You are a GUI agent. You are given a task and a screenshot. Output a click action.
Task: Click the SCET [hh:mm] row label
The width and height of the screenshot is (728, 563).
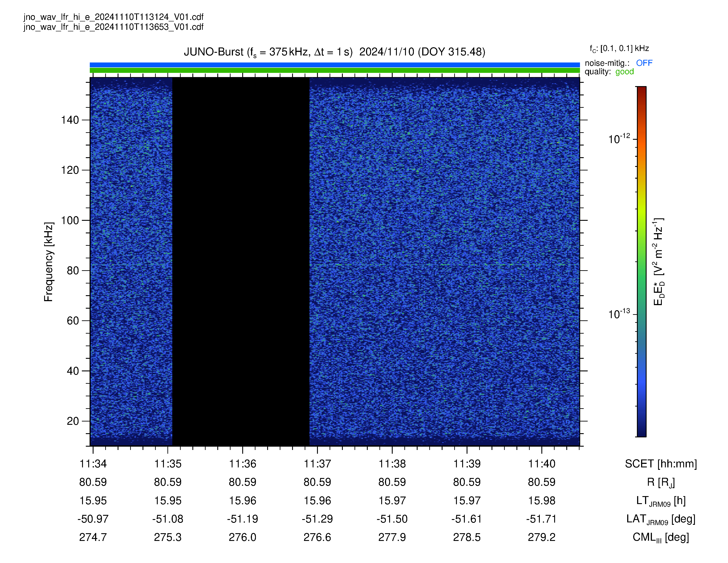pyautogui.click(x=661, y=464)
